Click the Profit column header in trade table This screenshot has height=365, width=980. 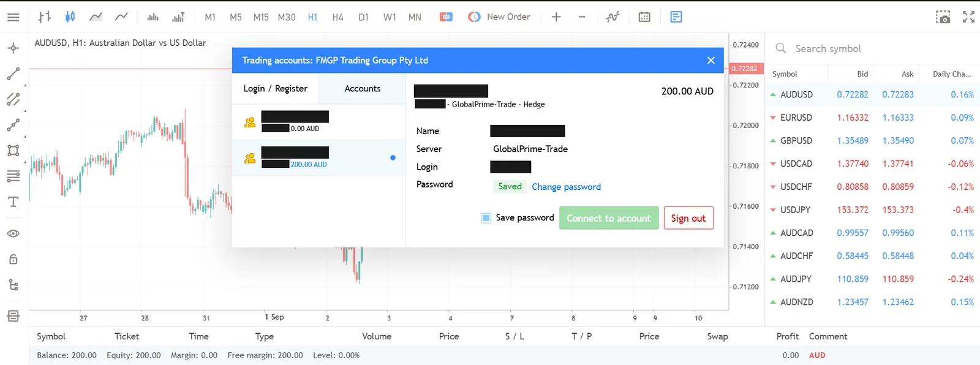coord(787,336)
